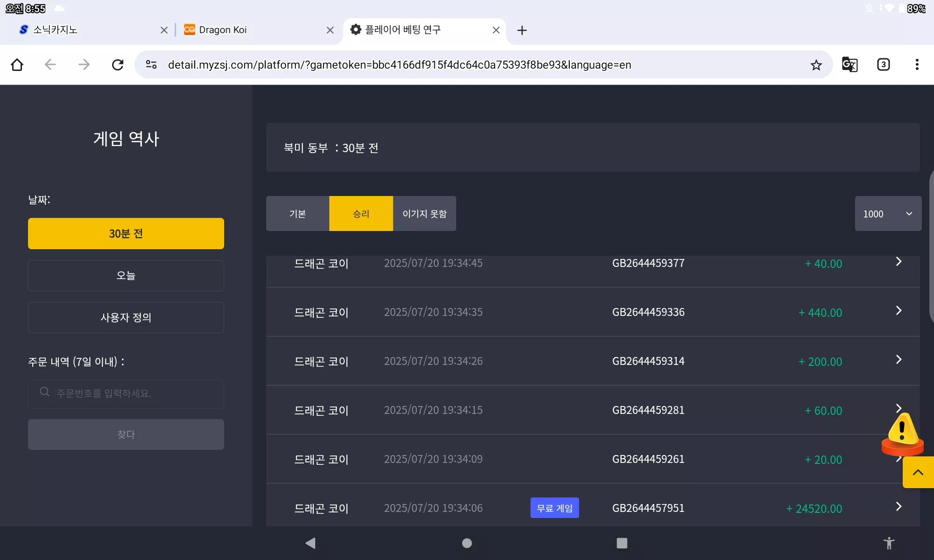Open the 1000 page size dropdown
The width and height of the screenshot is (934, 560).
(x=888, y=214)
